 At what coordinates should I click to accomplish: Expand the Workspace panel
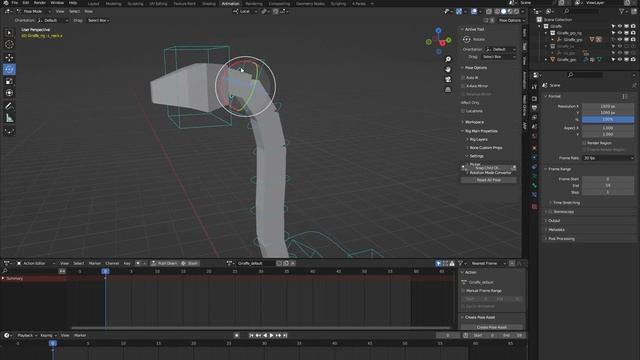[x=474, y=122]
